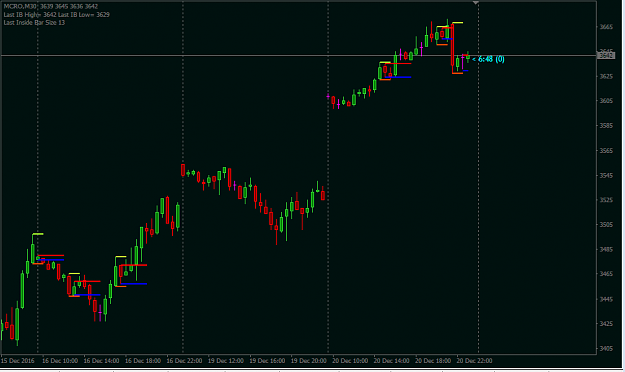Click the '19 Dec 16:00' time axis label
Image resolution: width=625 pixels, height=372 pixels.
click(x=267, y=361)
